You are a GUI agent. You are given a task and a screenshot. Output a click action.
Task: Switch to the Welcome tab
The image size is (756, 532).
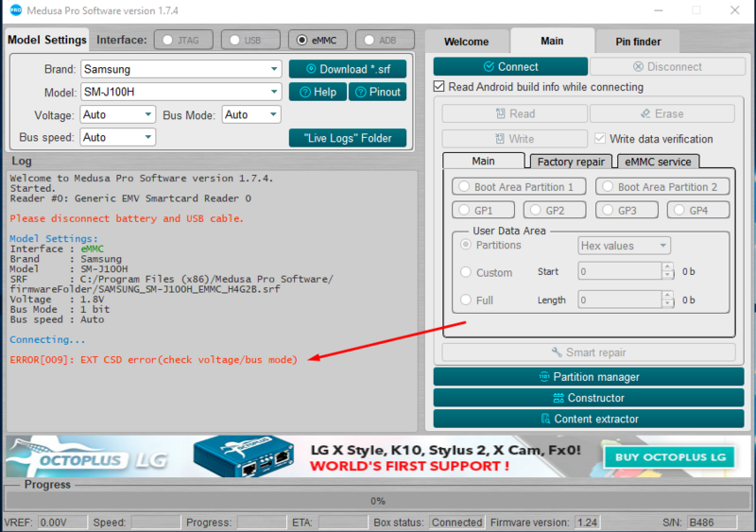[x=466, y=42]
